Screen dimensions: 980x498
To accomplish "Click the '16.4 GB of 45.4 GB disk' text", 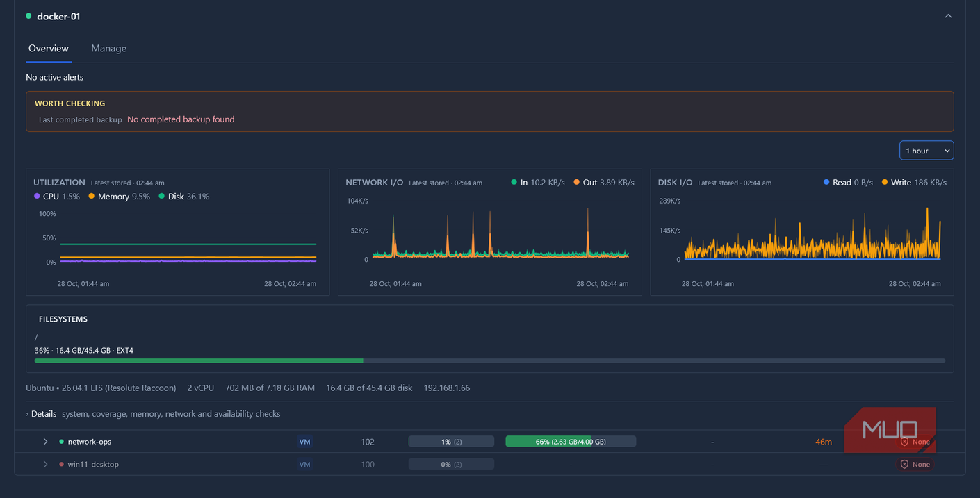I will click(369, 388).
